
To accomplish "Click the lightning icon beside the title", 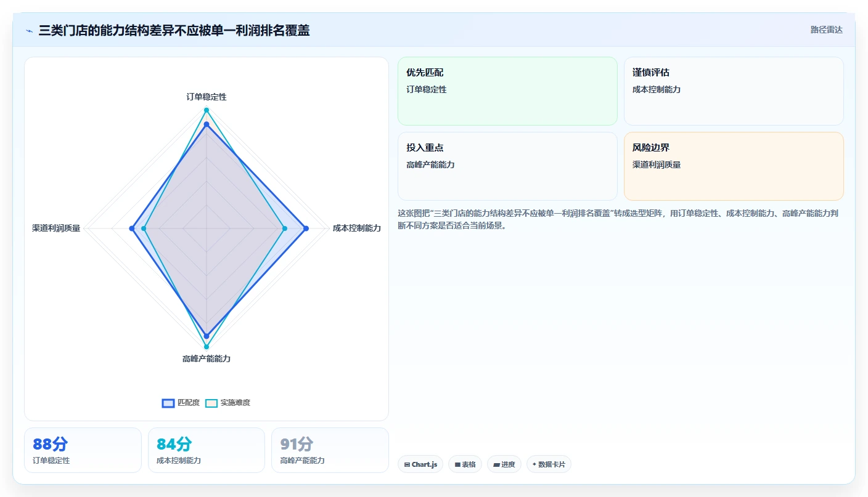I will click(x=30, y=31).
